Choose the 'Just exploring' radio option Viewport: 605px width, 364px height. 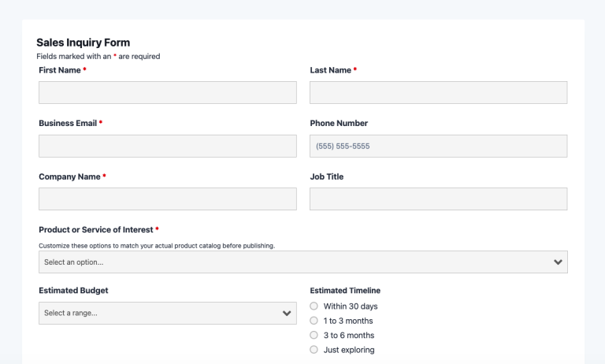point(314,350)
